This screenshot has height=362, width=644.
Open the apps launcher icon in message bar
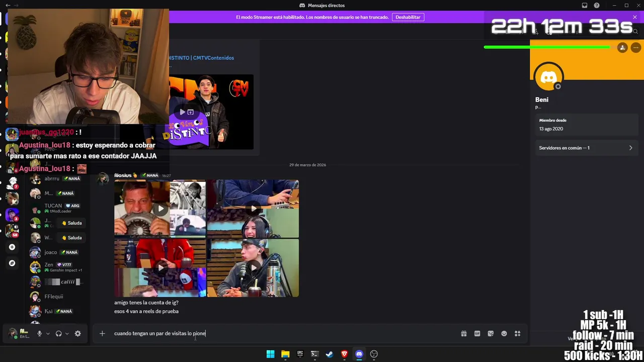click(x=517, y=333)
